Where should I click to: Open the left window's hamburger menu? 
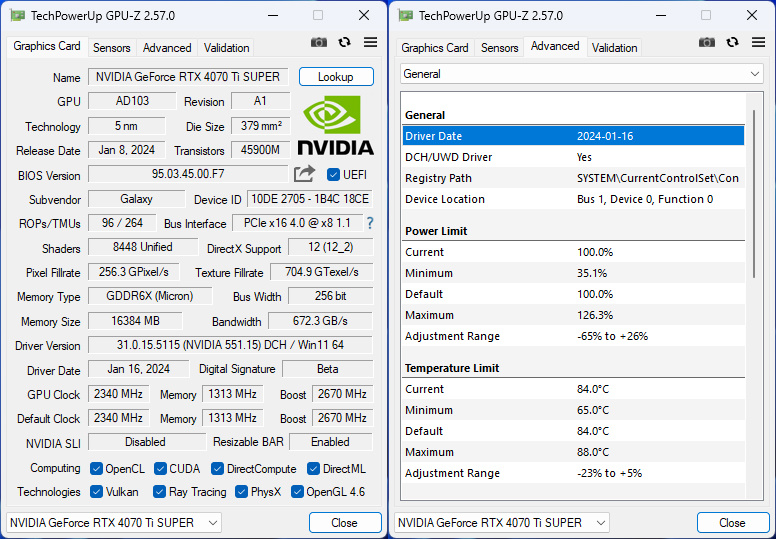370,43
